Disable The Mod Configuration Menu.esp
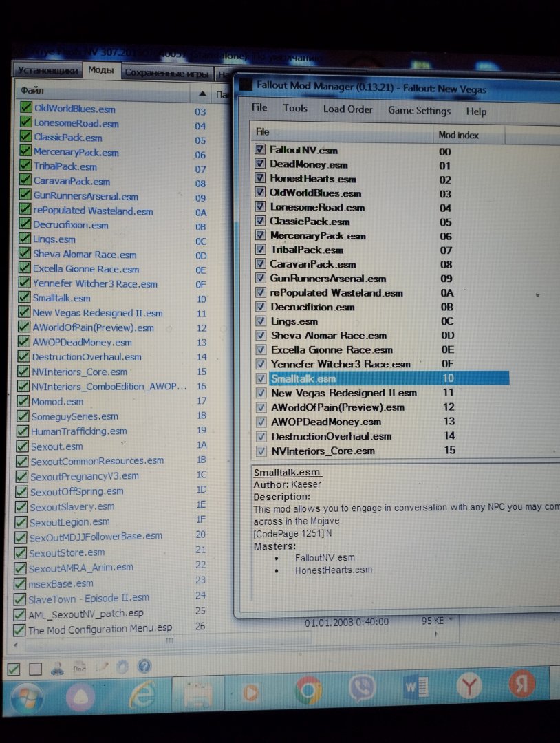This screenshot has width=560, height=743. (x=18, y=629)
